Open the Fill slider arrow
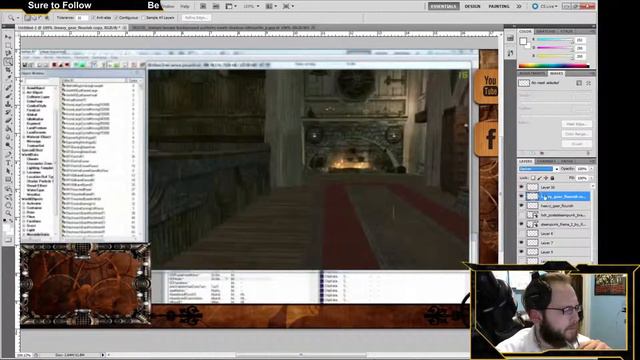The width and height of the screenshot is (640, 360). point(591,178)
